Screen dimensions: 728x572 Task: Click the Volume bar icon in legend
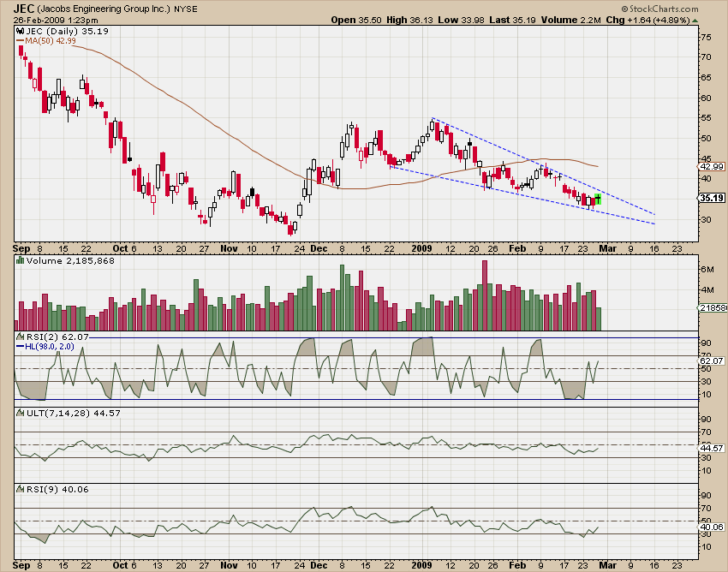20,261
